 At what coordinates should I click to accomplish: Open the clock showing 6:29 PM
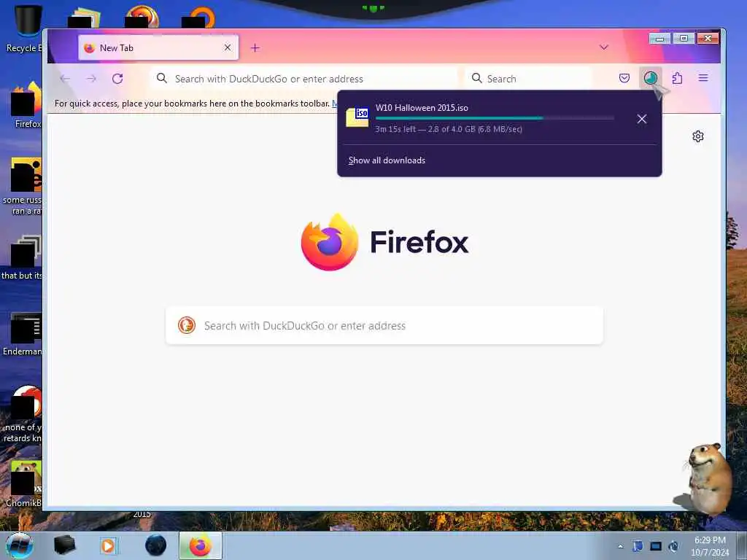point(710,545)
